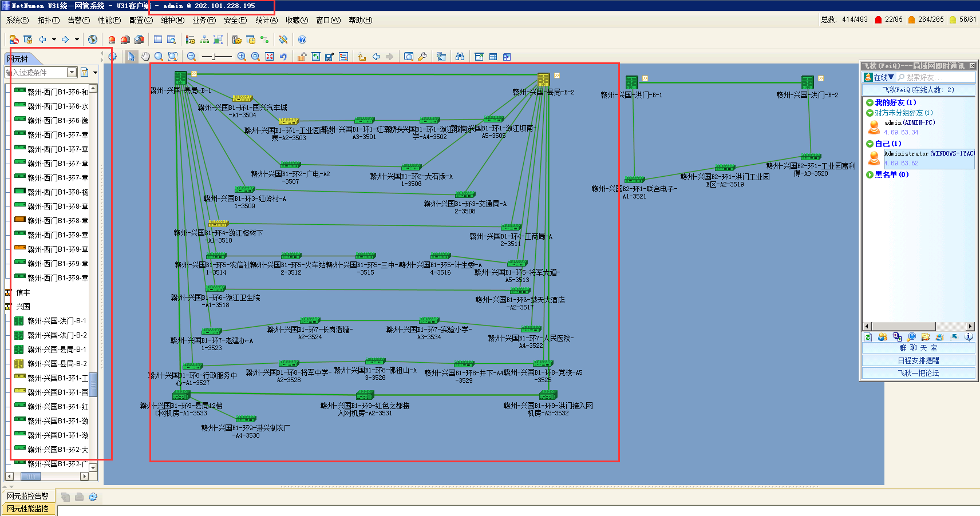This screenshot has width=980, height=516.
Task: Open the filter condition combo box dropdown
Action: click(72, 72)
